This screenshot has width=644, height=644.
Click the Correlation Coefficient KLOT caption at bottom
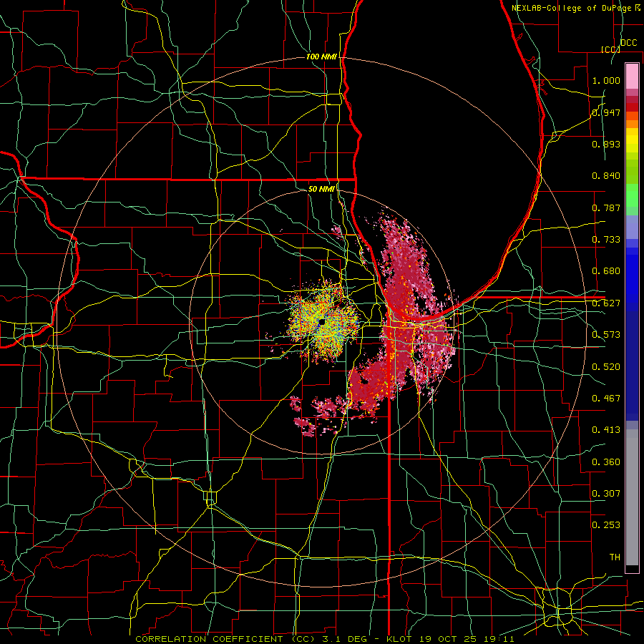(x=324, y=639)
